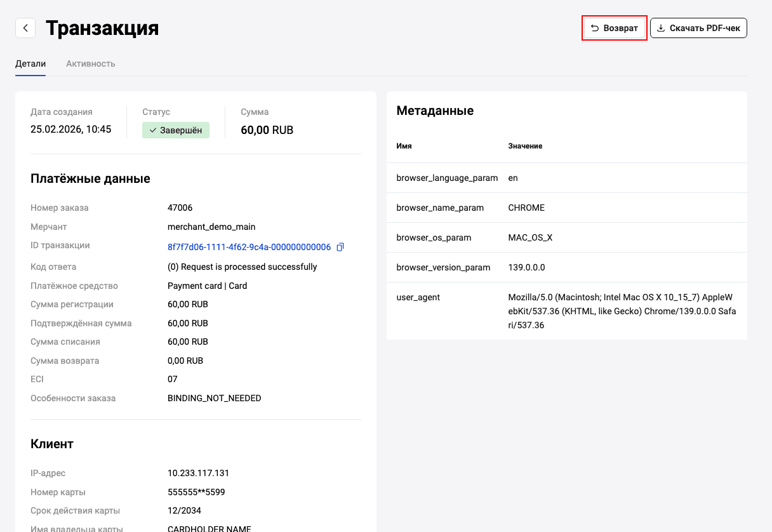Image resolution: width=772 pixels, height=532 pixels.
Task: Click the Подтверждённая сумма value
Action: pyautogui.click(x=188, y=323)
